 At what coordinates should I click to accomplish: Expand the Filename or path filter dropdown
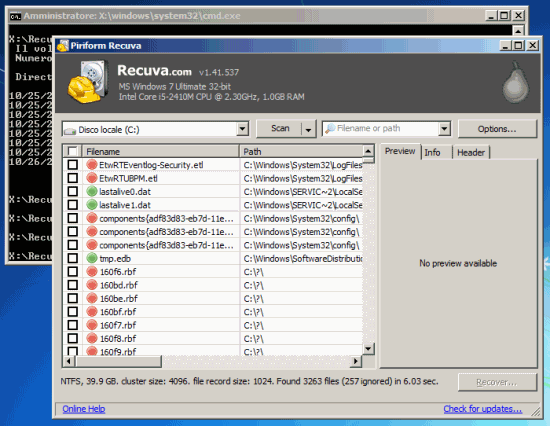tap(444, 129)
